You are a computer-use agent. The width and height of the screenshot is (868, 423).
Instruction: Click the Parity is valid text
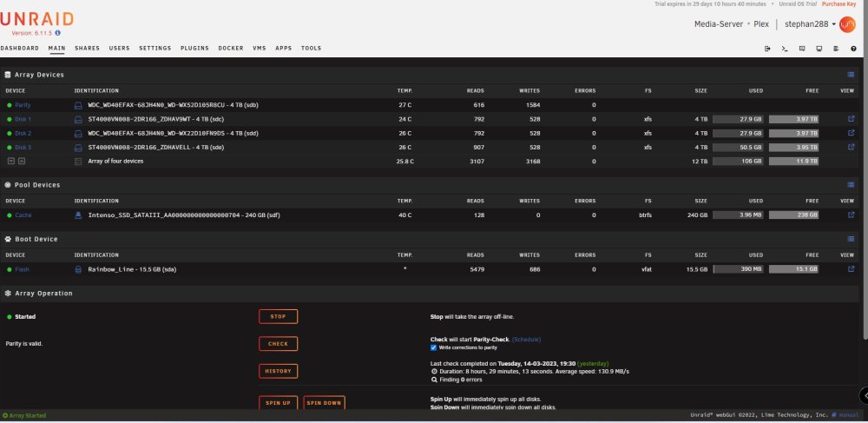[x=23, y=344]
